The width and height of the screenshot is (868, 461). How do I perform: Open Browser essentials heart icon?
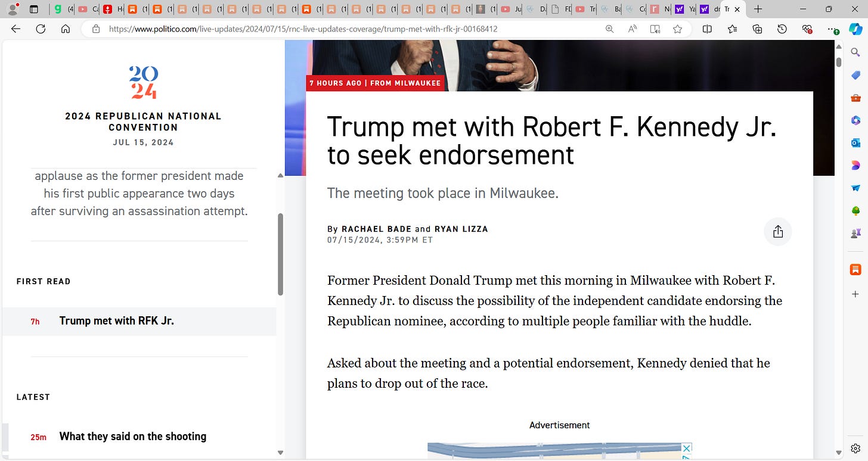(x=807, y=29)
